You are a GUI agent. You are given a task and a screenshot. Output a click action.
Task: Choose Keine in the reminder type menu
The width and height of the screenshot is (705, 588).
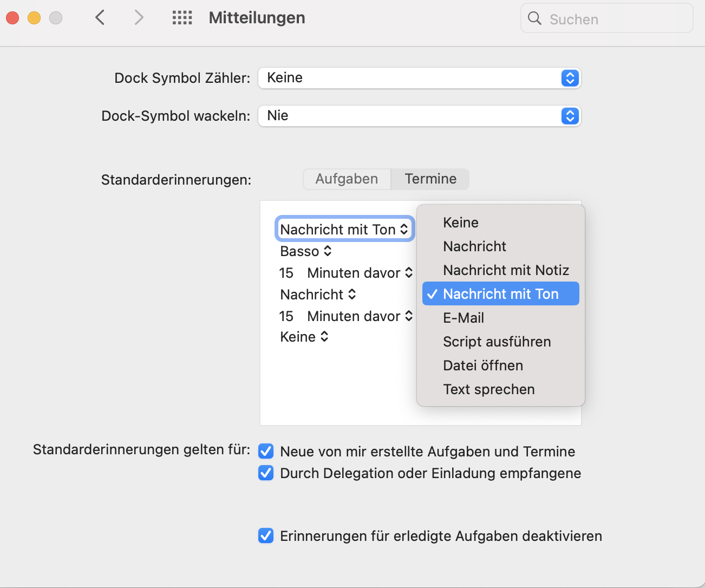(x=461, y=223)
